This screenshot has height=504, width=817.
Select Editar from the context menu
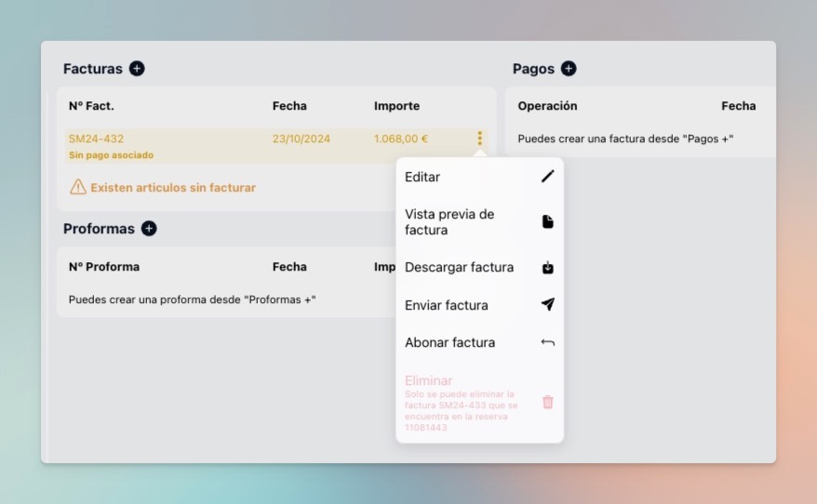coord(422,177)
